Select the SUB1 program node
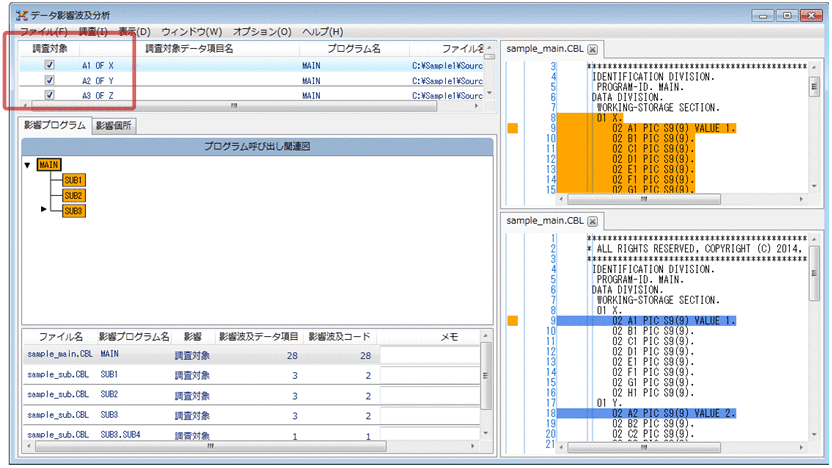The image size is (832, 468). click(73, 180)
